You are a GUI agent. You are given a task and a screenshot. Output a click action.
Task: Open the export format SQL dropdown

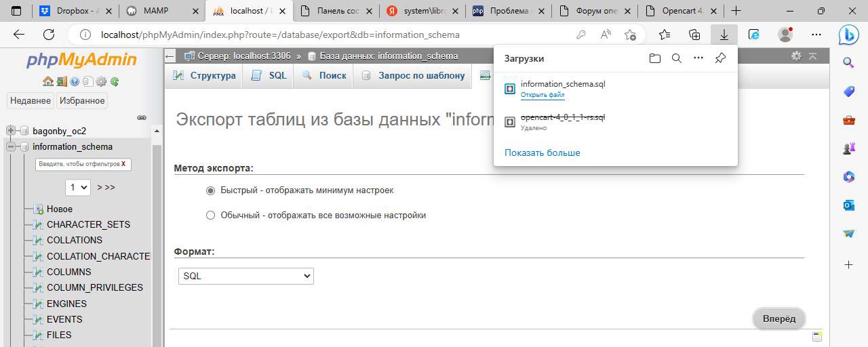tap(245, 276)
